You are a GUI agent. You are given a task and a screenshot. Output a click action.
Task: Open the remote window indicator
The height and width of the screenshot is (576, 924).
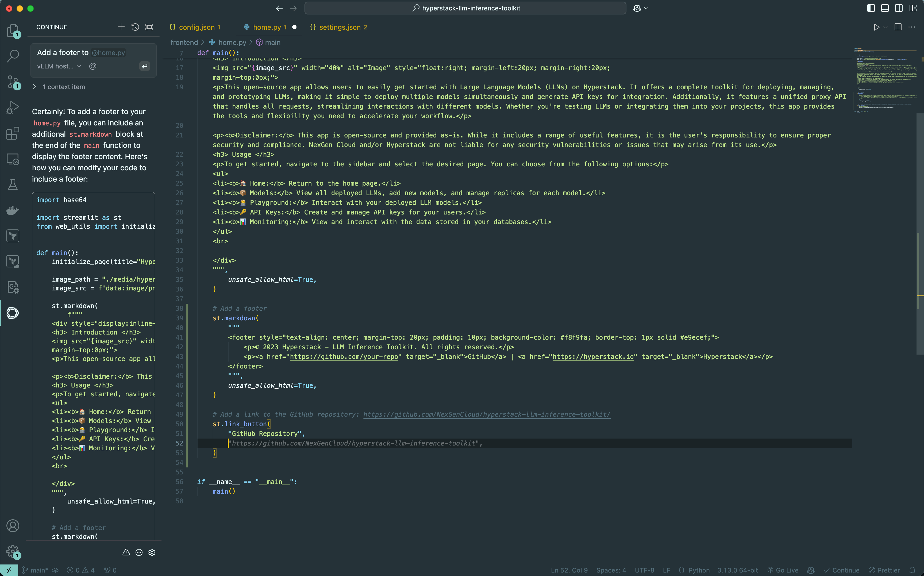tap(9, 570)
